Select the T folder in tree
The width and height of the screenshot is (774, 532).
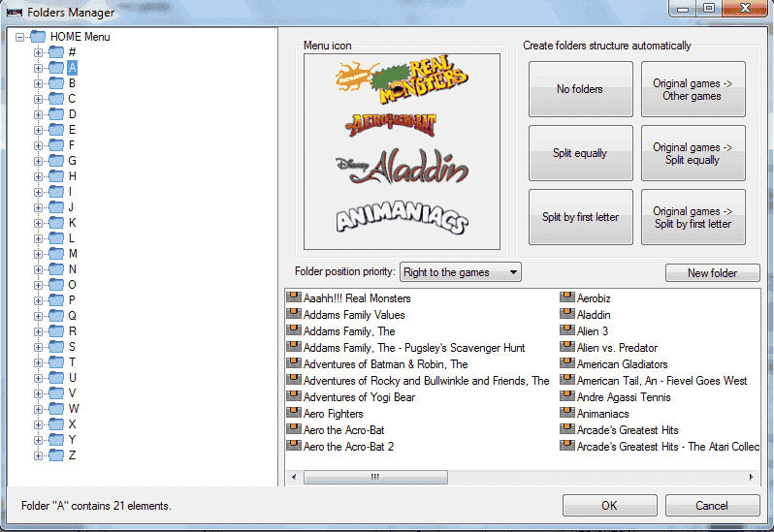tap(72, 361)
